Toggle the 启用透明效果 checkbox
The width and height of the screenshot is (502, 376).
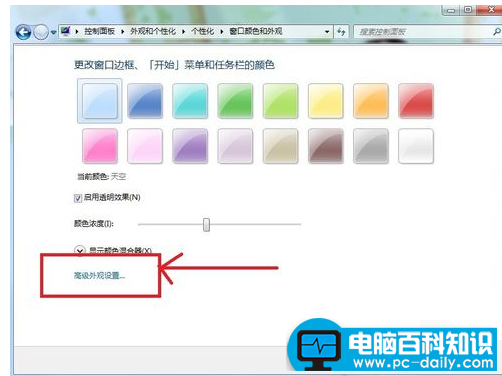tap(78, 198)
